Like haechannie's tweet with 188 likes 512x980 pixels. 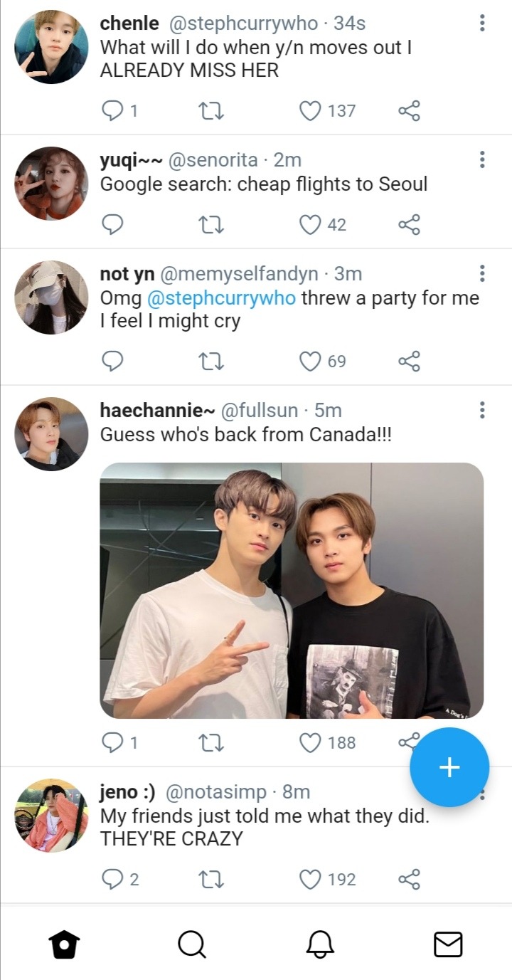tap(310, 743)
